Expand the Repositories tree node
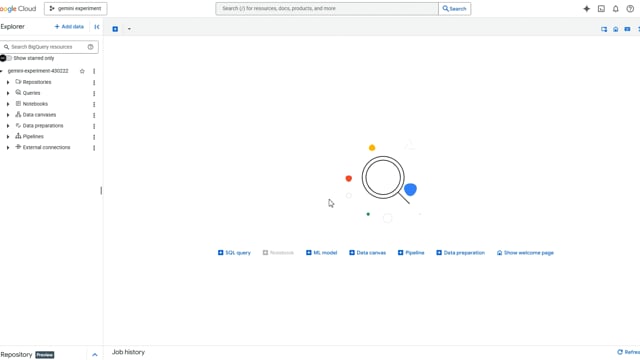This screenshot has height=360, width=640. (8, 82)
